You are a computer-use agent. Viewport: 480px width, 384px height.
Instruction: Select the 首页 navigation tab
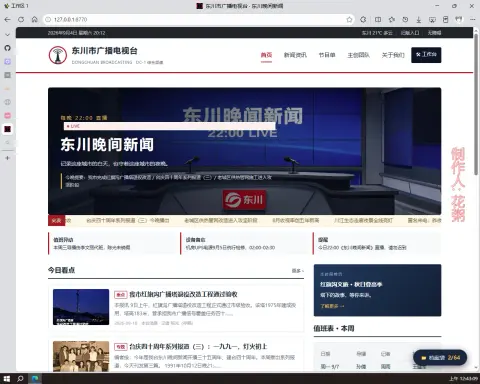(x=266, y=55)
